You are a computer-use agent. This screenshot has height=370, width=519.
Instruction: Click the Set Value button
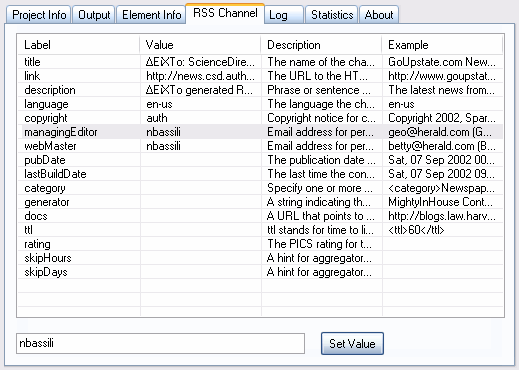(x=352, y=343)
